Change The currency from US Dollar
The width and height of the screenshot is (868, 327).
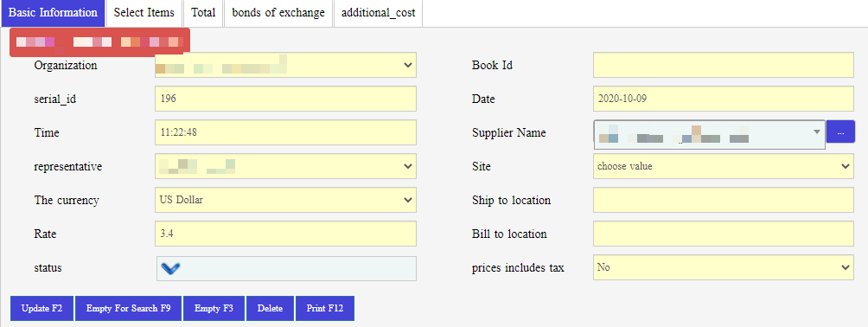(285, 200)
